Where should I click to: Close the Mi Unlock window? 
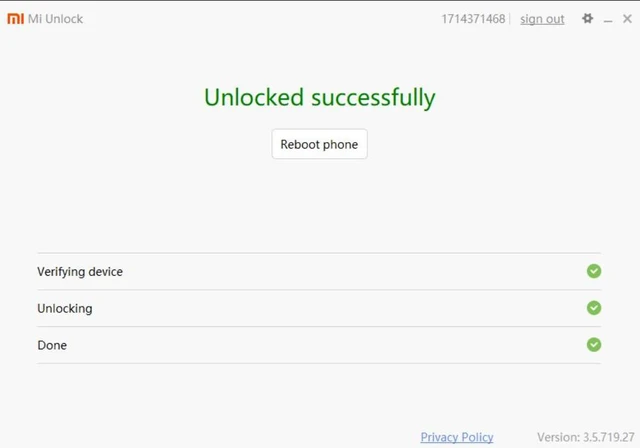click(x=627, y=19)
